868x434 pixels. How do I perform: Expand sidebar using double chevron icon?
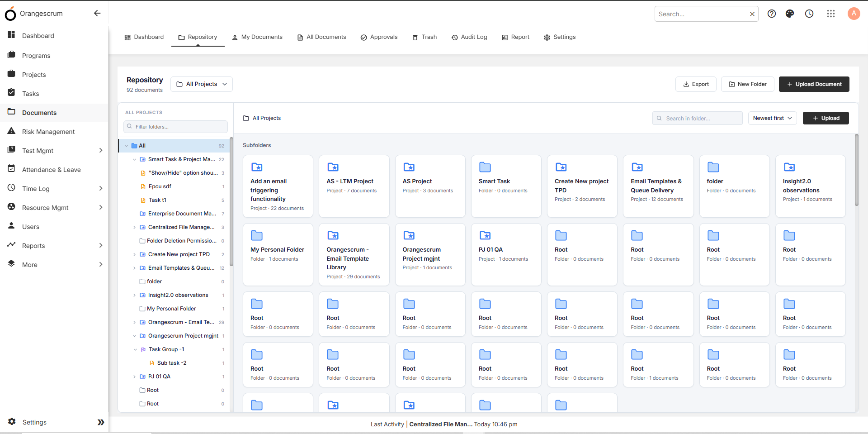click(x=101, y=422)
